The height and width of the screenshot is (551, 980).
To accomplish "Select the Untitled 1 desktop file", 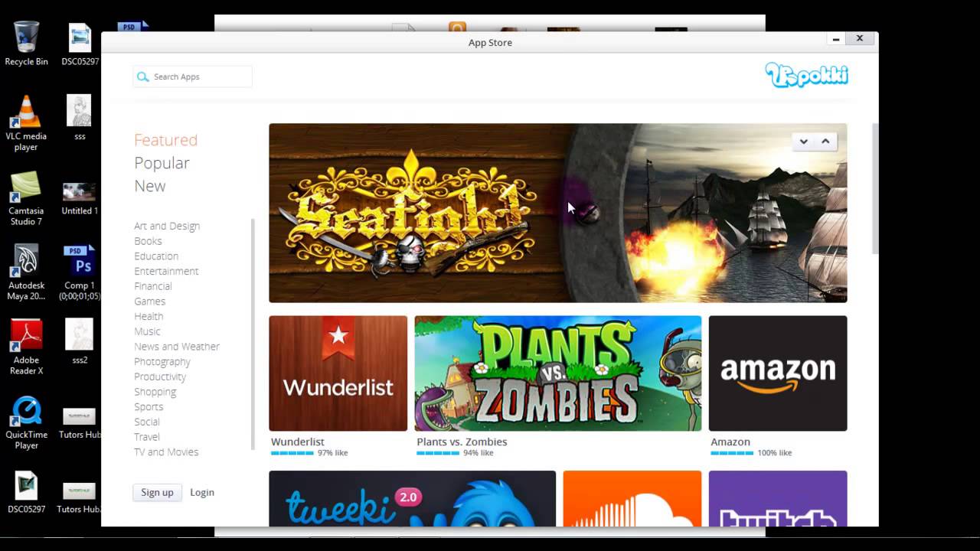I will [x=80, y=197].
